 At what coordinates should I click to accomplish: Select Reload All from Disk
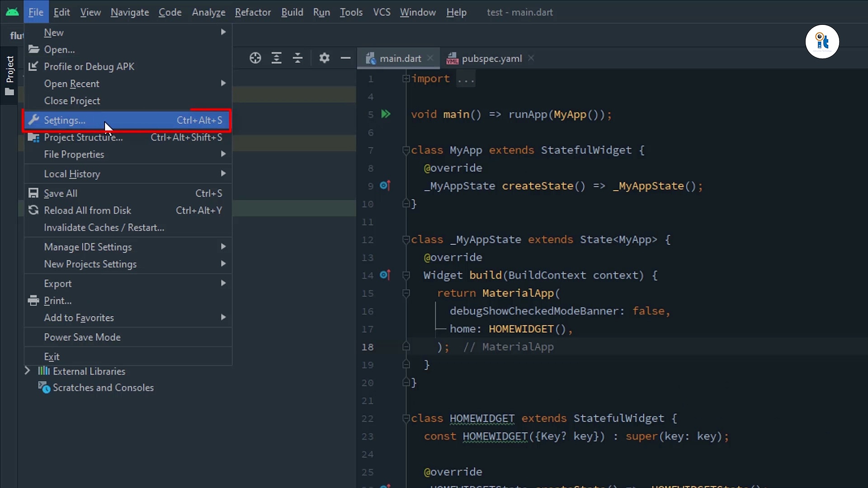[128, 211]
